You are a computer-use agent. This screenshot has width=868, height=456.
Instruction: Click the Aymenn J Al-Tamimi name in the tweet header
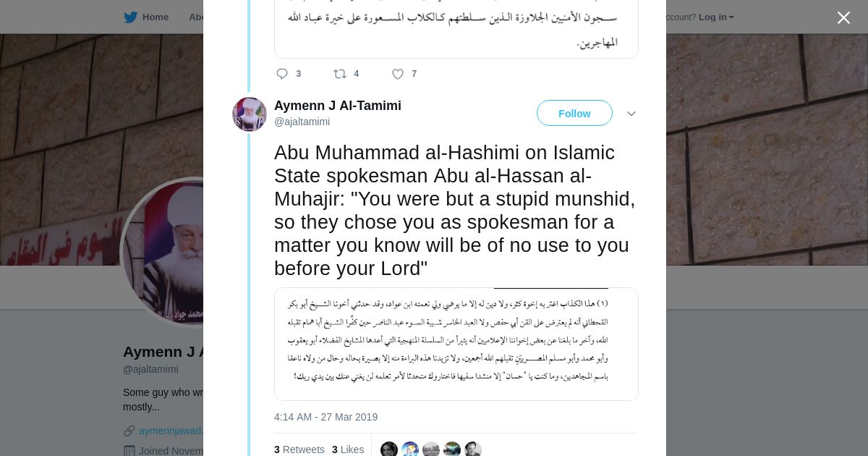coord(337,106)
